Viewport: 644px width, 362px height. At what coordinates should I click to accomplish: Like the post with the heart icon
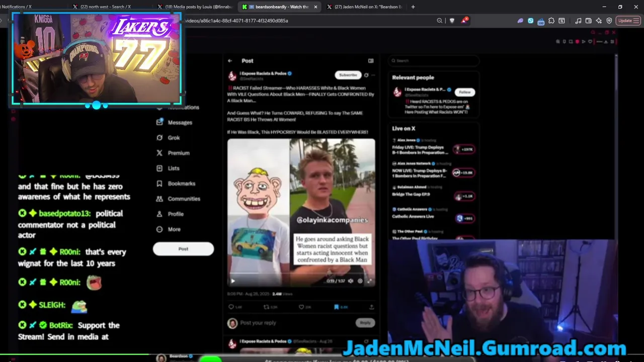[302, 307]
